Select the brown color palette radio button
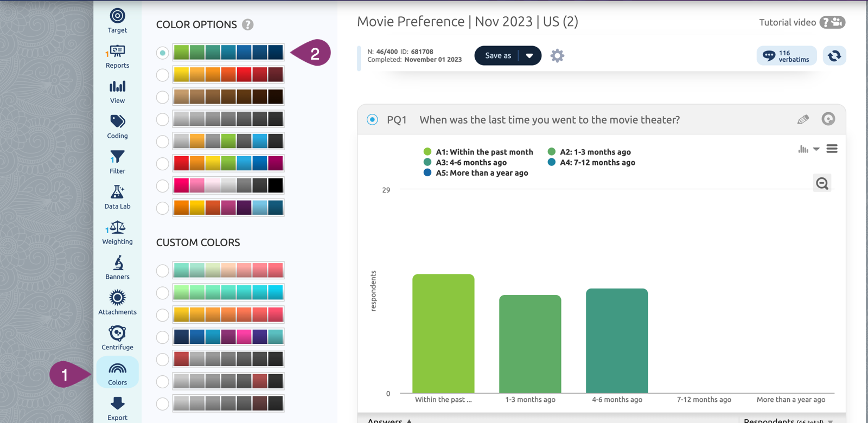 coord(162,97)
